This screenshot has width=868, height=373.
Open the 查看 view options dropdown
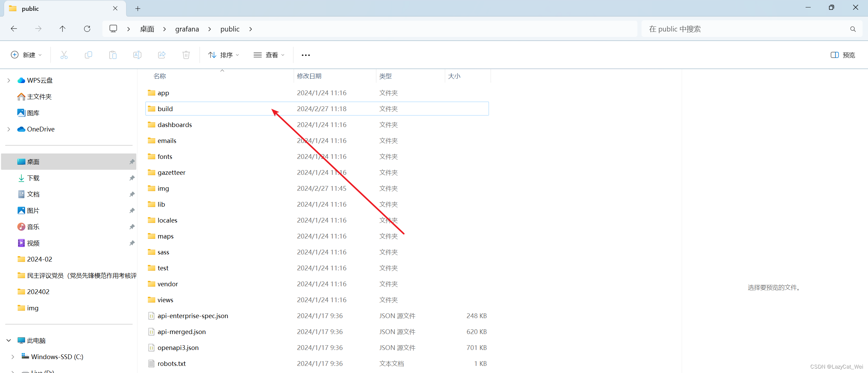click(x=269, y=55)
